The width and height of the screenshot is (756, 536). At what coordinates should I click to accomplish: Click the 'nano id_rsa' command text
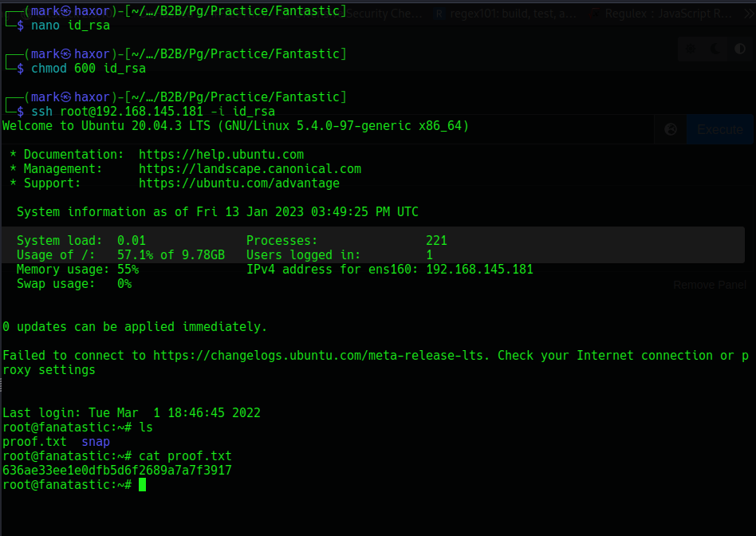pos(70,25)
